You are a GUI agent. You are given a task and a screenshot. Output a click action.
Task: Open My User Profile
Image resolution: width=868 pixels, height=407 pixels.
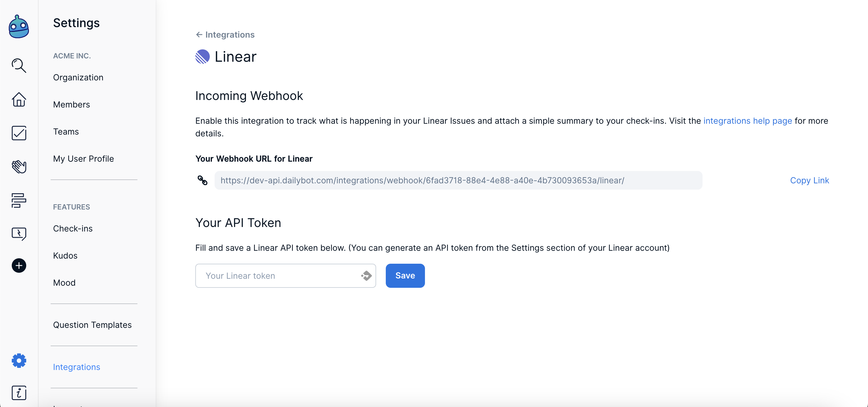(x=83, y=159)
